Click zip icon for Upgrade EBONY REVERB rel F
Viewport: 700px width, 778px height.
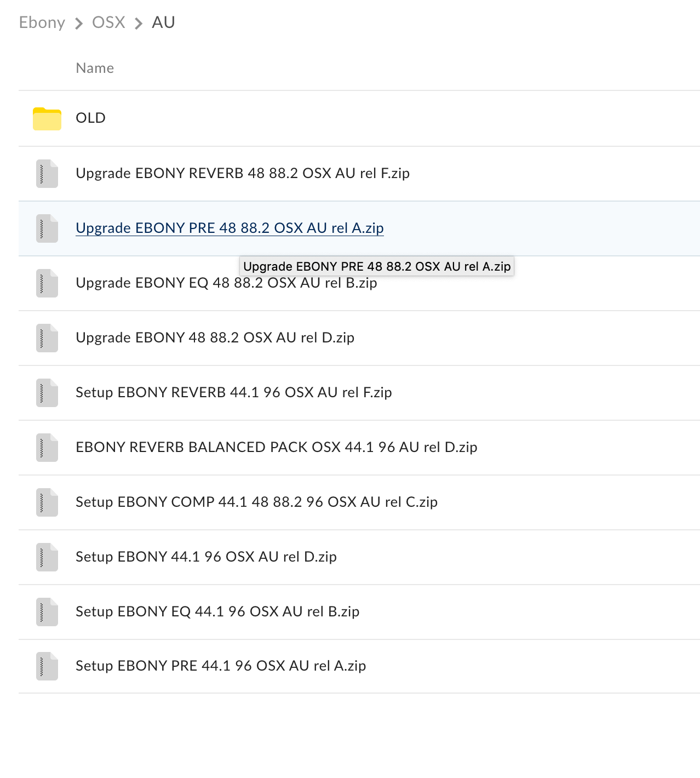point(47,174)
